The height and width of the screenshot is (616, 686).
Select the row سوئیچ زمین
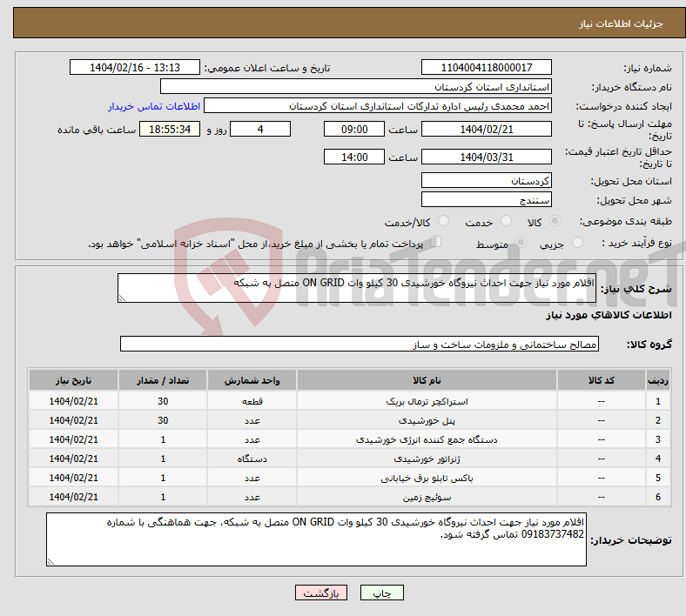(349, 497)
